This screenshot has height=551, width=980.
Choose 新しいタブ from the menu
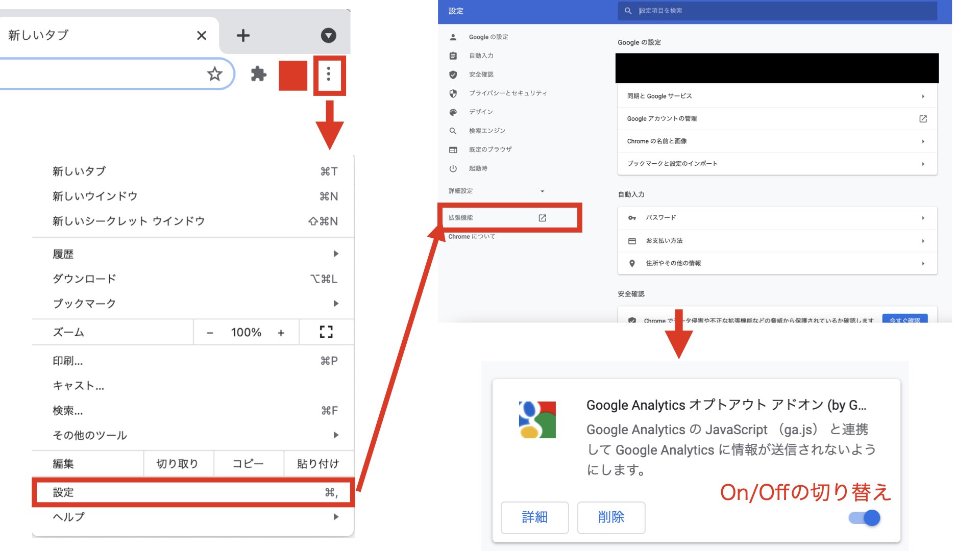pos(193,171)
